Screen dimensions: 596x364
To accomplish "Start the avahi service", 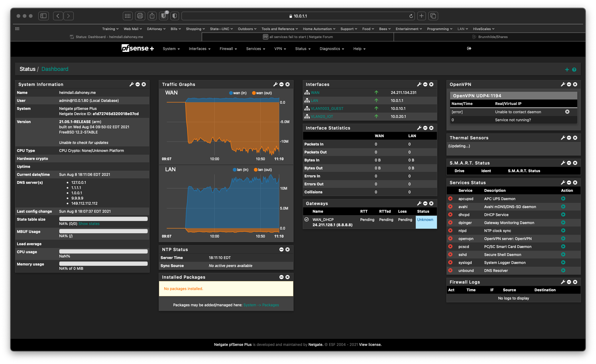I will click(563, 207).
